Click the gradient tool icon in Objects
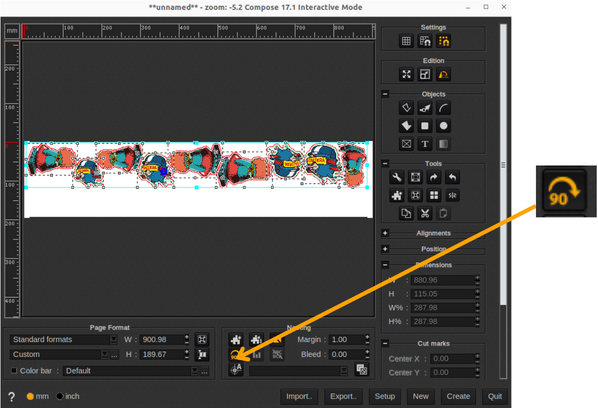 [444, 144]
